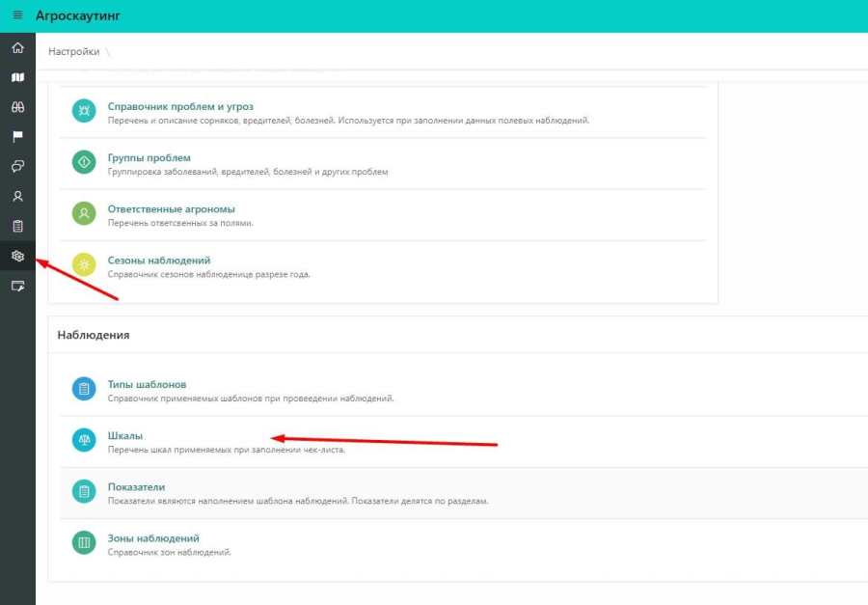
Task: Open Ответственные агрономы list
Action: point(171,208)
